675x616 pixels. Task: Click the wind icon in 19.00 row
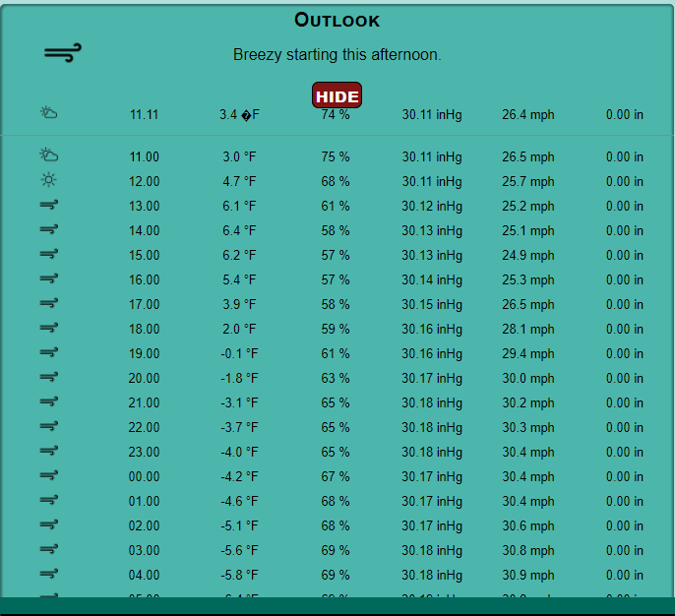tap(48, 352)
